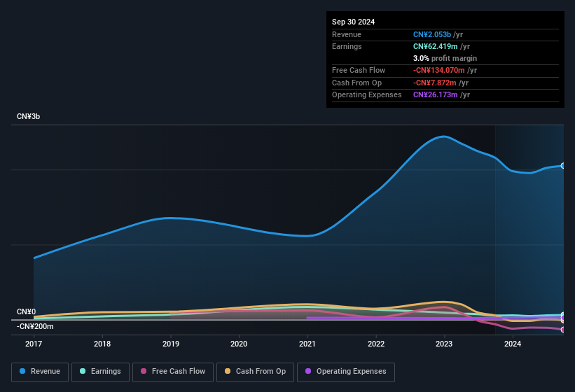This screenshot has width=575, height=392.
Task: Click the Revenue line peak near 2023
Action: [x=444, y=136]
